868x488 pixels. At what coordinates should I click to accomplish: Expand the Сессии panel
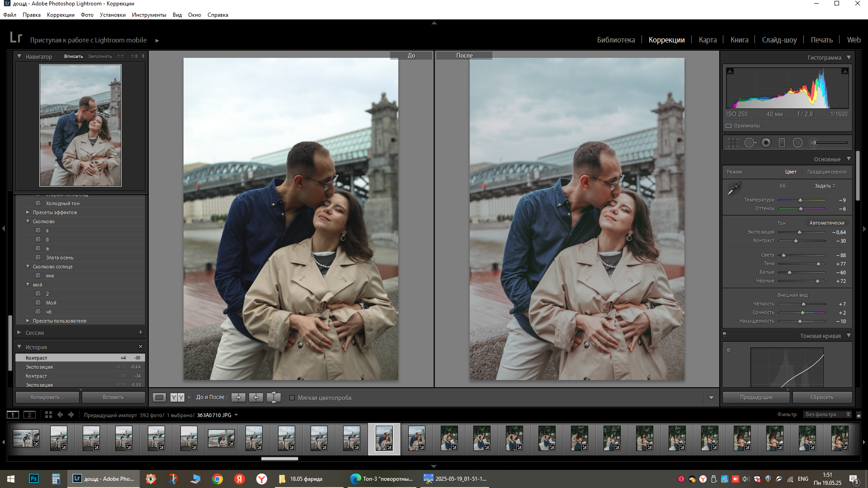click(19, 333)
